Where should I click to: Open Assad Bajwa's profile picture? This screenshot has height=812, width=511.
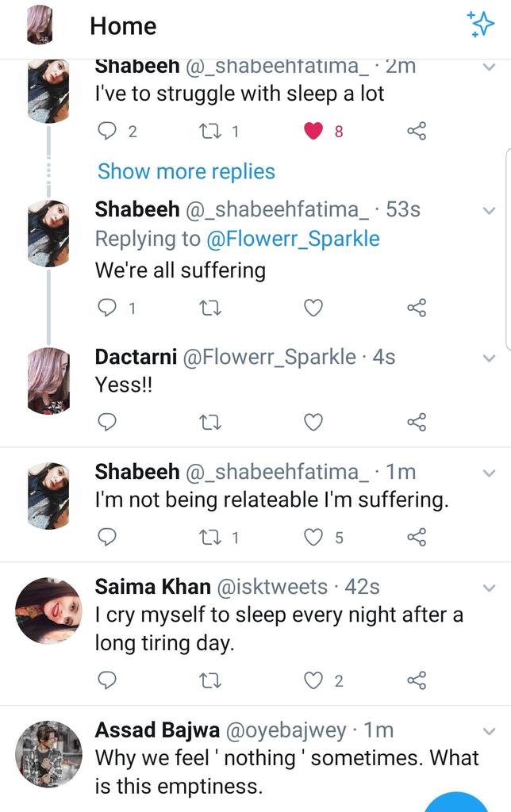tap(48, 754)
